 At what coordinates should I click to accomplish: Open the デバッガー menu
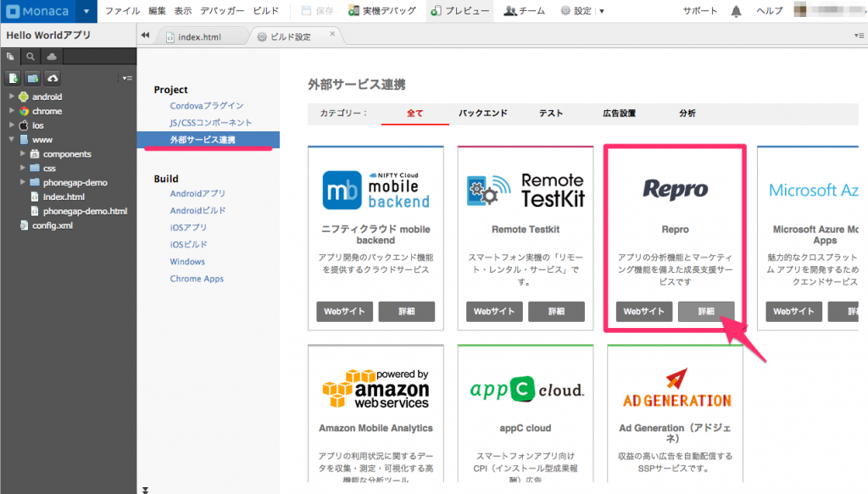click(222, 11)
